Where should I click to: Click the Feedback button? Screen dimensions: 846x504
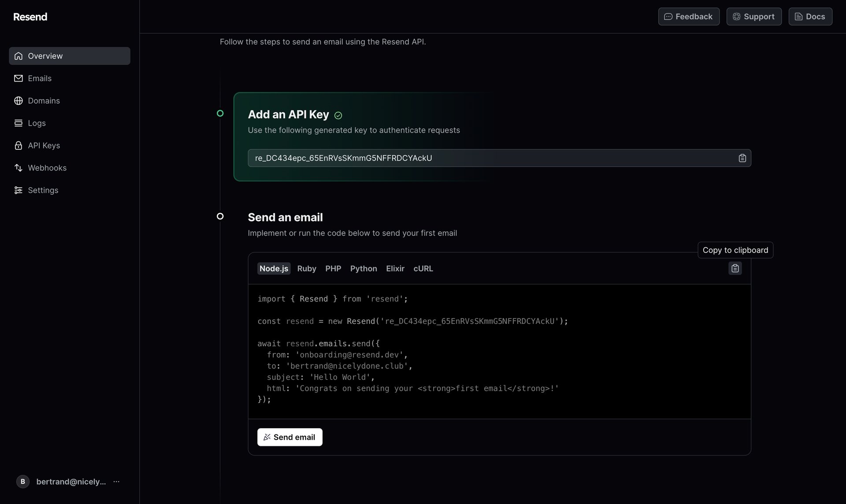pyautogui.click(x=689, y=16)
